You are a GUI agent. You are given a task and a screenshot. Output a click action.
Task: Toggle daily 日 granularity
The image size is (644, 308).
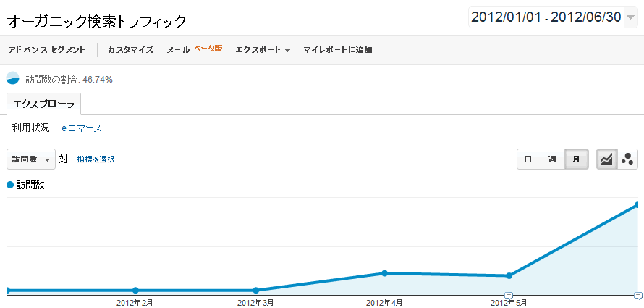[x=529, y=159]
